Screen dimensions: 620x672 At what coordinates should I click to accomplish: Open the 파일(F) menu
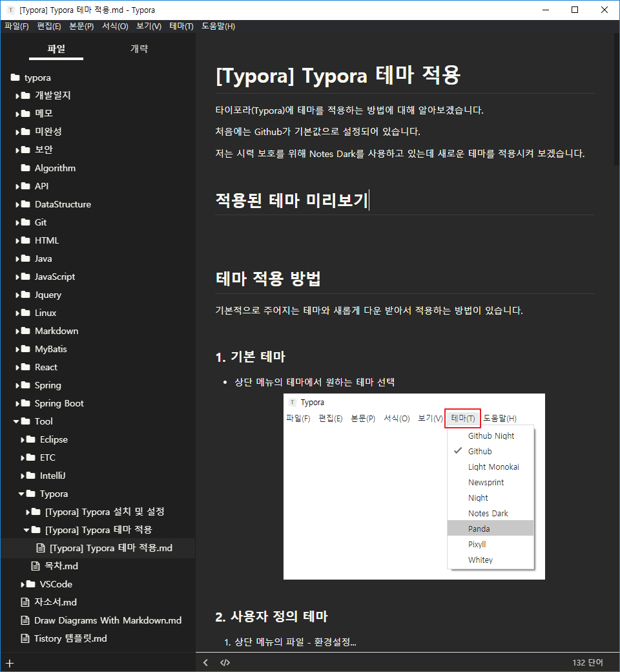17,26
